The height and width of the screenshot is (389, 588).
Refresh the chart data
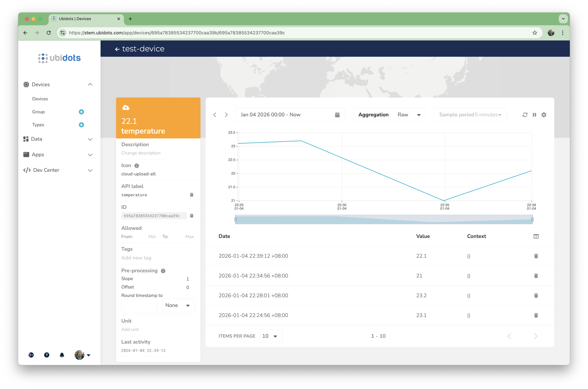point(525,115)
